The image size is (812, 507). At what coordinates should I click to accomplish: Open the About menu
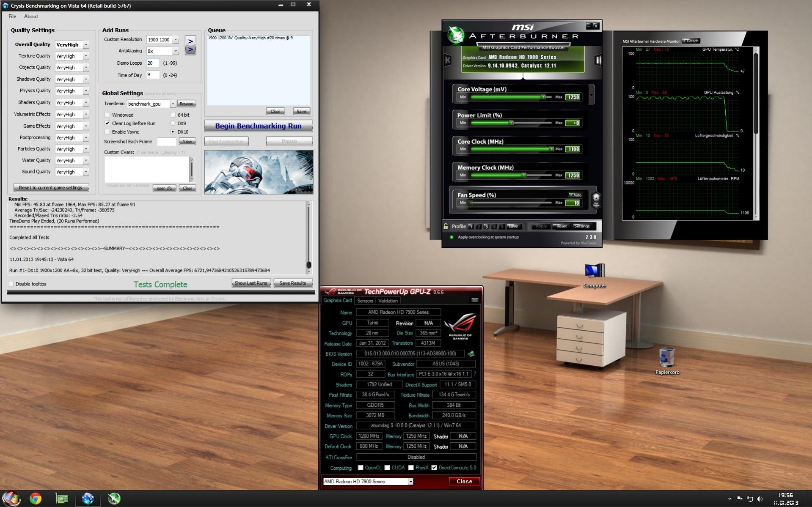tap(31, 16)
